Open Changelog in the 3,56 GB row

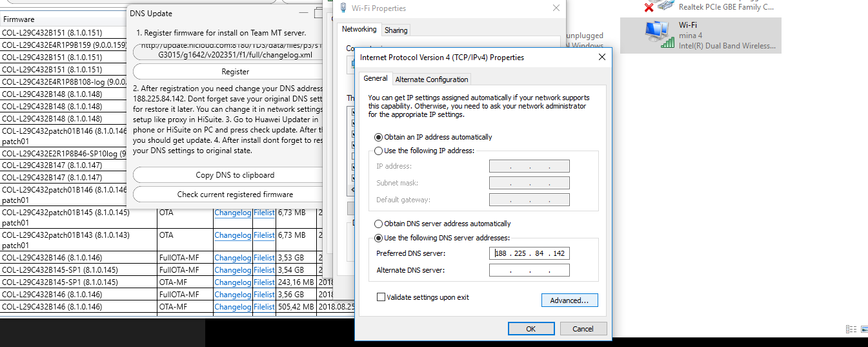click(233, 295)
